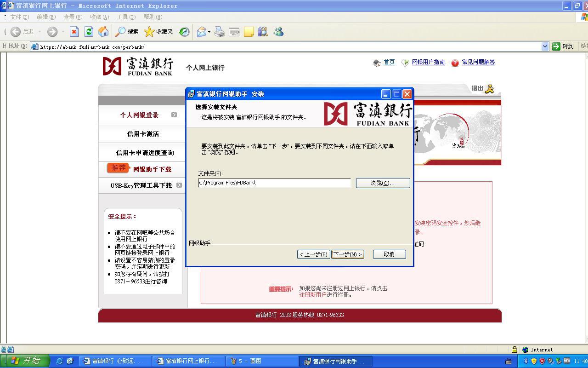Viewport: 588px width, 368px height.
Task: Go to Home page via house icon
Action: tap(103, 32)
